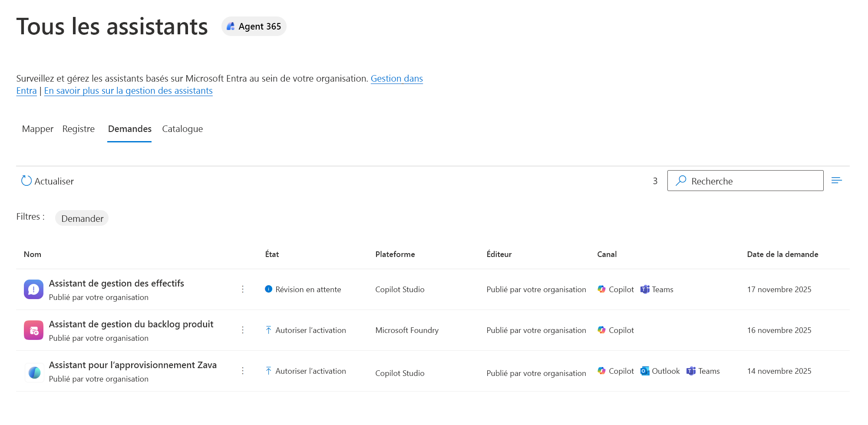Sort by the Canal column header
The width and height of the screenshot is (868, 425).
pos(607,254)
